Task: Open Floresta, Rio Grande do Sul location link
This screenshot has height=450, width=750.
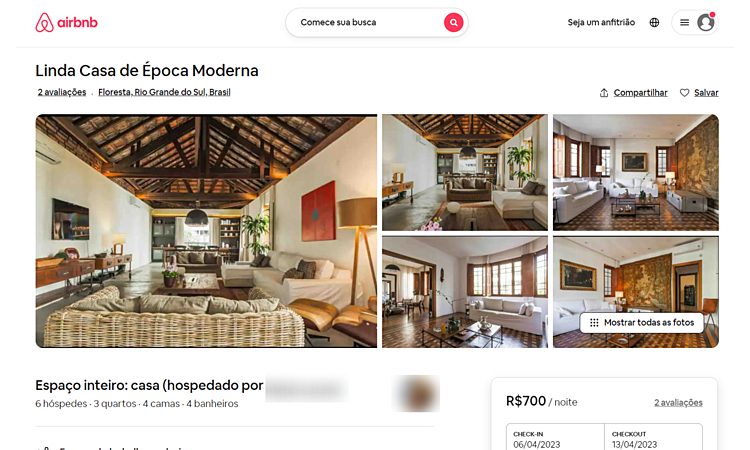Action: (164, 92)
